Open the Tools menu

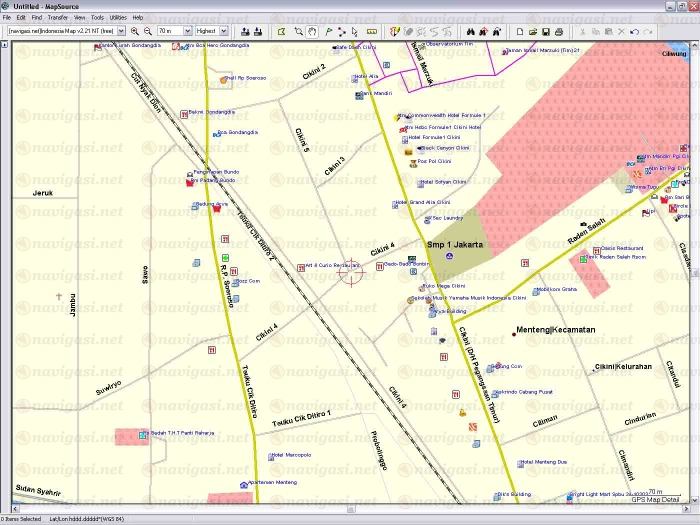[97, 17]
